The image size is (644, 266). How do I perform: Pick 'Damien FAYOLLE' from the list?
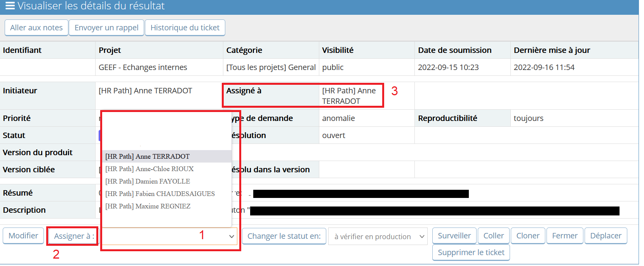[148, 181]
